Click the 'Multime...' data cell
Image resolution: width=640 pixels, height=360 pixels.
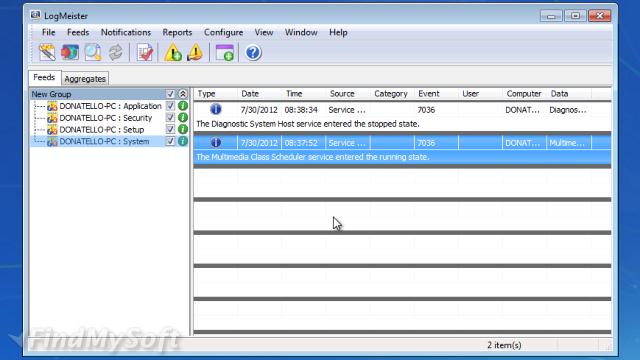pos(567,143)
